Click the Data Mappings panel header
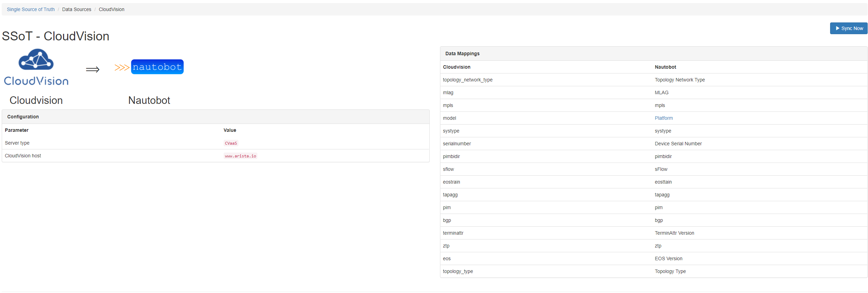Screen dimensions: 868x293 point(462,53)
